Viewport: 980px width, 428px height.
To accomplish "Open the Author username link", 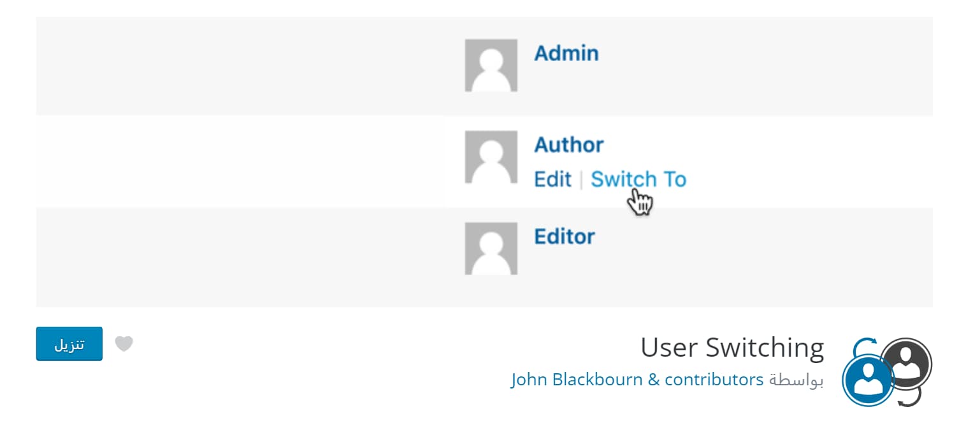I will tap(568, 145).
